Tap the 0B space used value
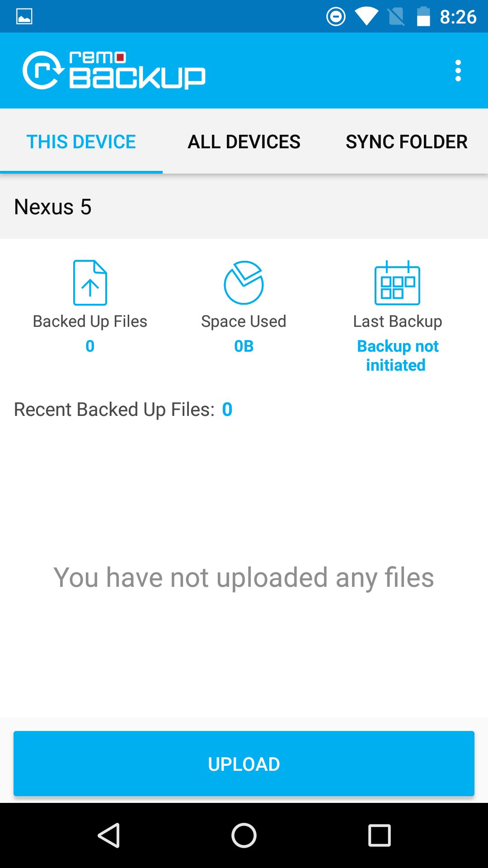 [244, 346]
